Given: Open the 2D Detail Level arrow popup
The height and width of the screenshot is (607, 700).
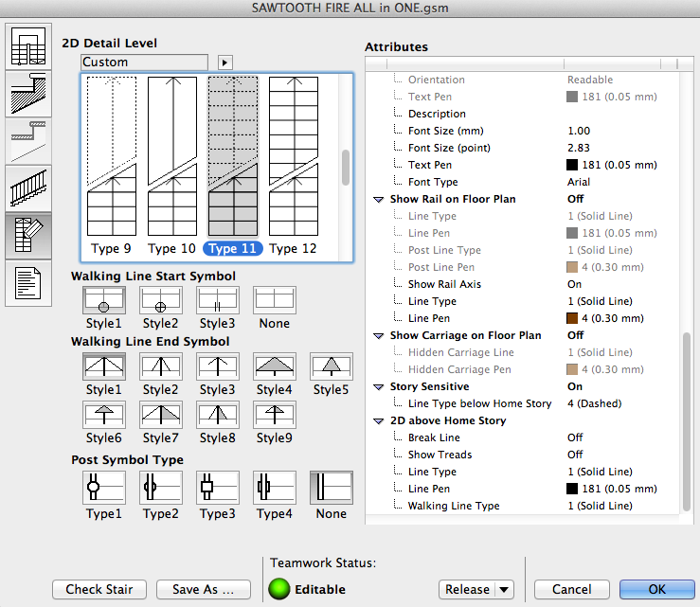Looking at the screenshot, I should pos(224,62).
